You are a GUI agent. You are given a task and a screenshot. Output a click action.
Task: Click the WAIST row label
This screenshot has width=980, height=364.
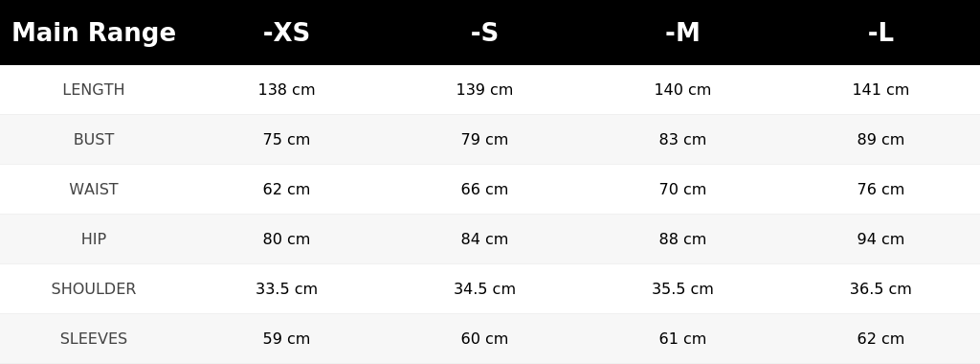pyautogui.click(x=94, y=189)
